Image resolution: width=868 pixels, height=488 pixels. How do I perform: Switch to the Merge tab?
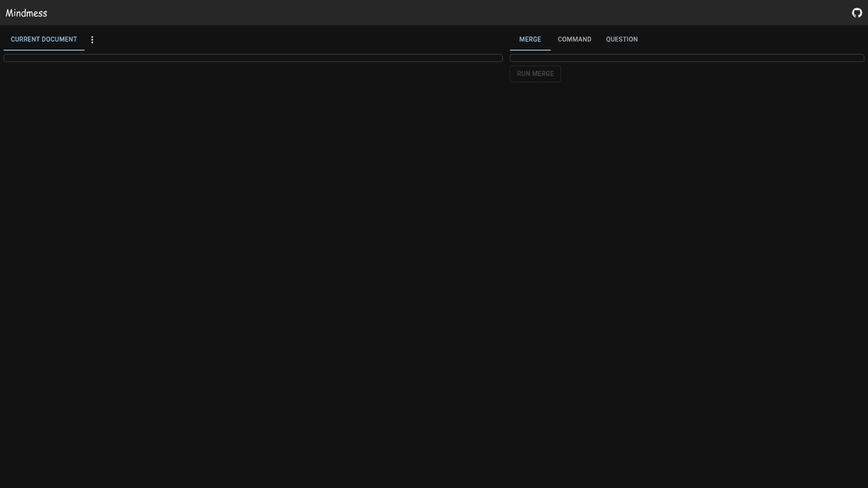tap(530, 39)
